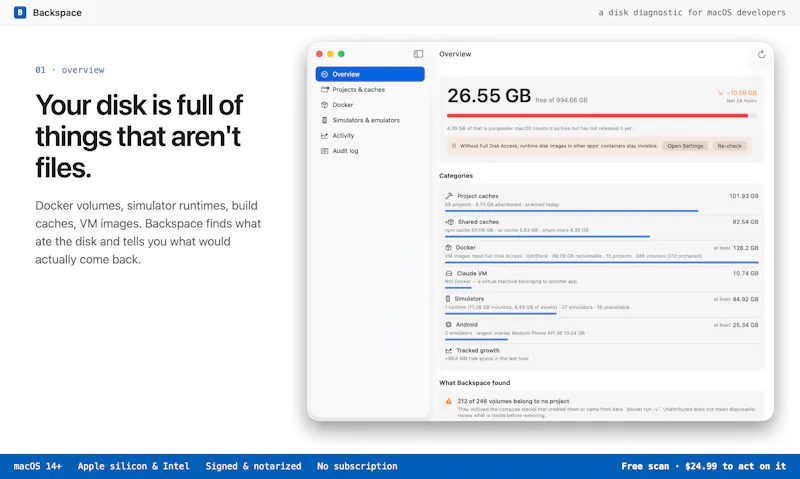
Task: Open the Claude VM category row
Action: [602, 278]
